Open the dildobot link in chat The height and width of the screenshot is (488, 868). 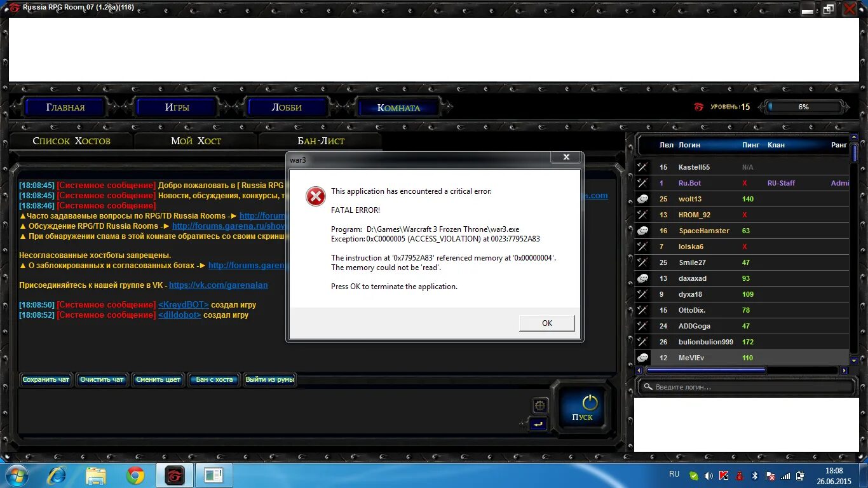click(x=179, y=315)
